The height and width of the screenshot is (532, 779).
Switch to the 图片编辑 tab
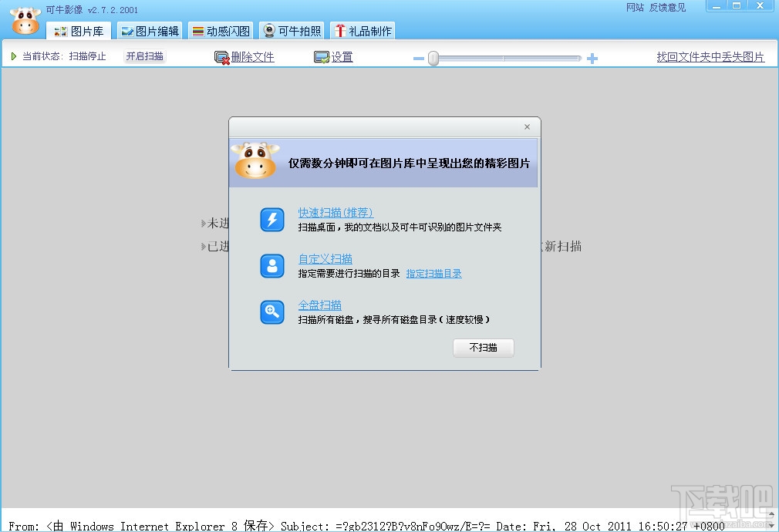tap(149, 31)
